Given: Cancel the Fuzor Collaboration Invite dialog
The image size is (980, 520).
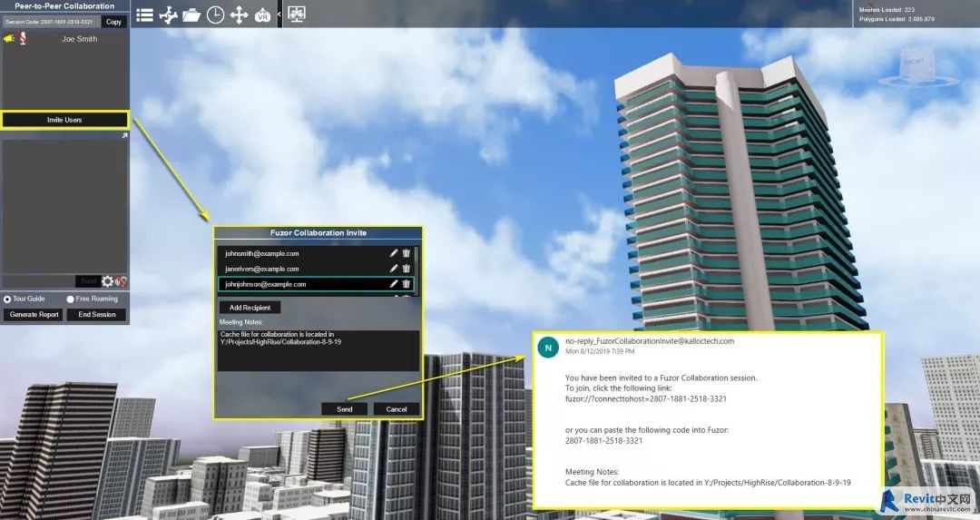Looking at the screenshot, I should [x=397, y=409].
